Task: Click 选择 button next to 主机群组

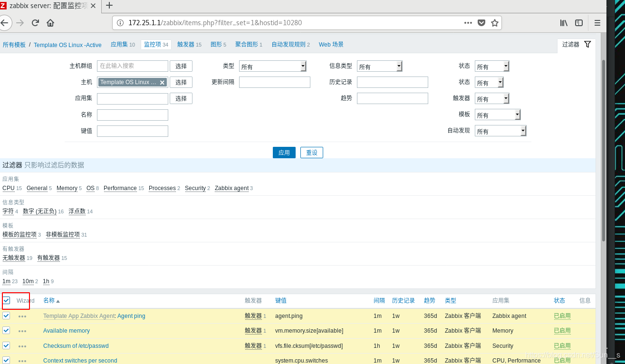Action: coord(181,66)
